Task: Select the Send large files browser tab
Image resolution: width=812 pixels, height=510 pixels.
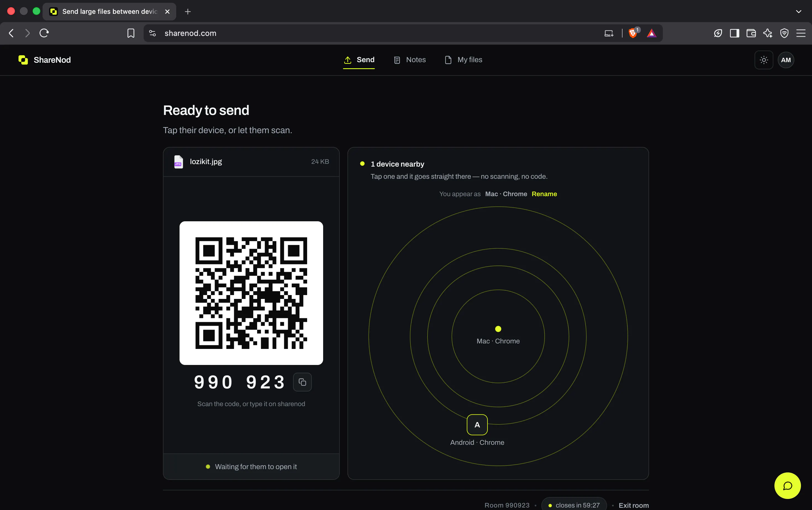Action: pos(109,12)
